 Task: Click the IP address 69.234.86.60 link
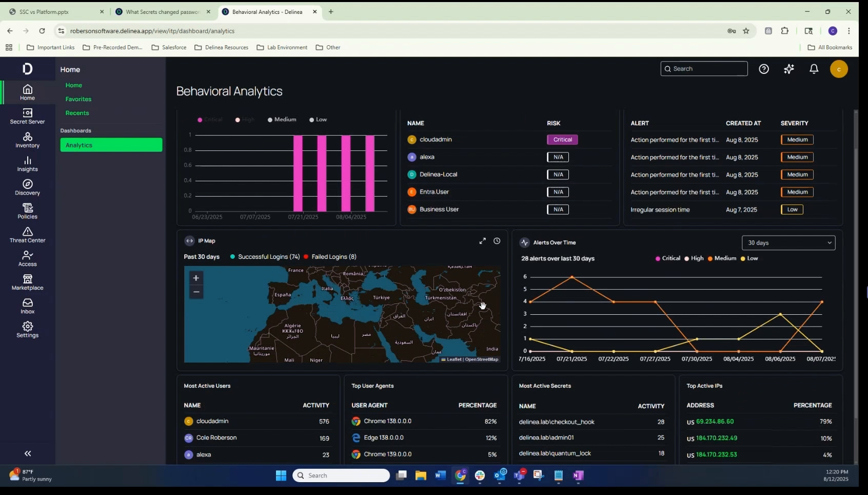pyautogui.click(x=714, y=421)
